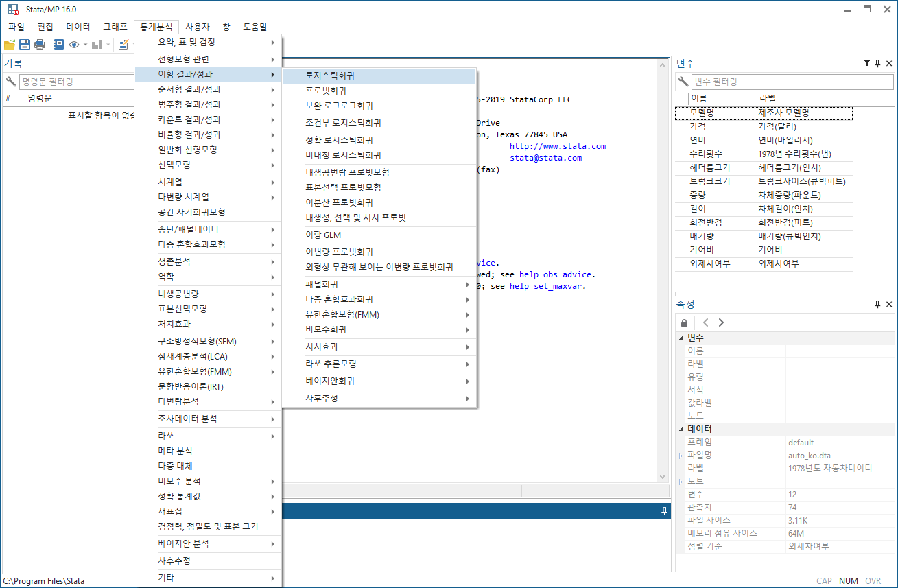Click the previous arrow in 속성 panel
The height and width of the screenshot is (588, 898).
point(705,322)
